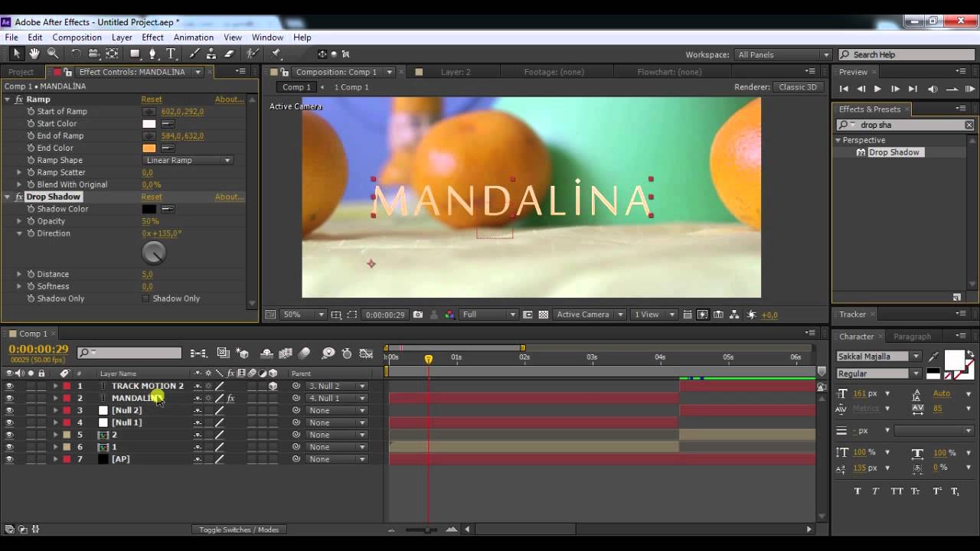Image resolution: width=980 pixels, height=551 pixels.
Task: Enable the Shadow Only checkbox
Action: click(145, 298)
